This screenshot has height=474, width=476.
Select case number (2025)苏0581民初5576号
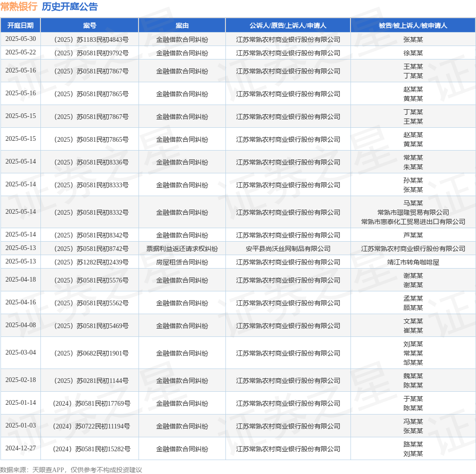click(x=91, y=280)
